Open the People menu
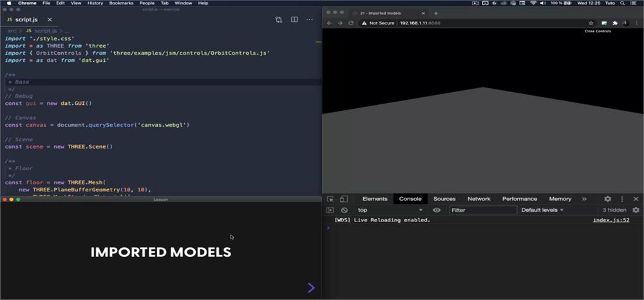 click(x=147, y=3)
